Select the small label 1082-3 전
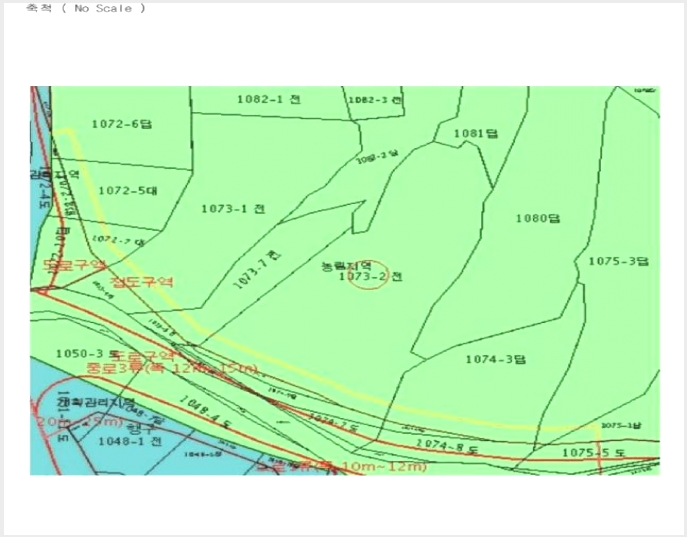The width and height of the screenshot is (687, 537). (375, 100)
